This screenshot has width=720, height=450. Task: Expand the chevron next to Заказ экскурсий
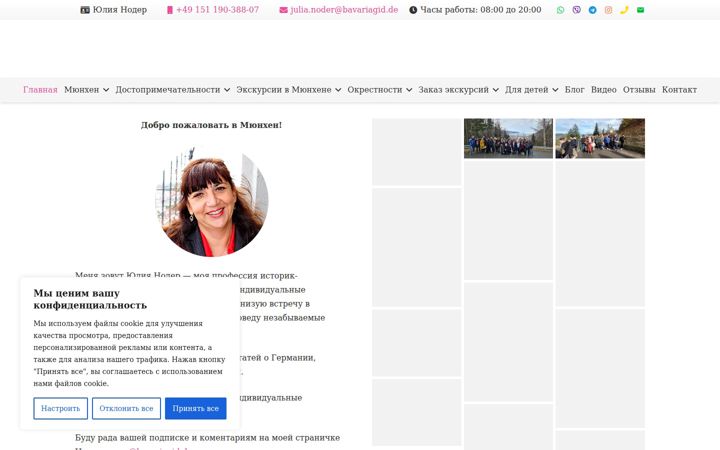(495, 90)
